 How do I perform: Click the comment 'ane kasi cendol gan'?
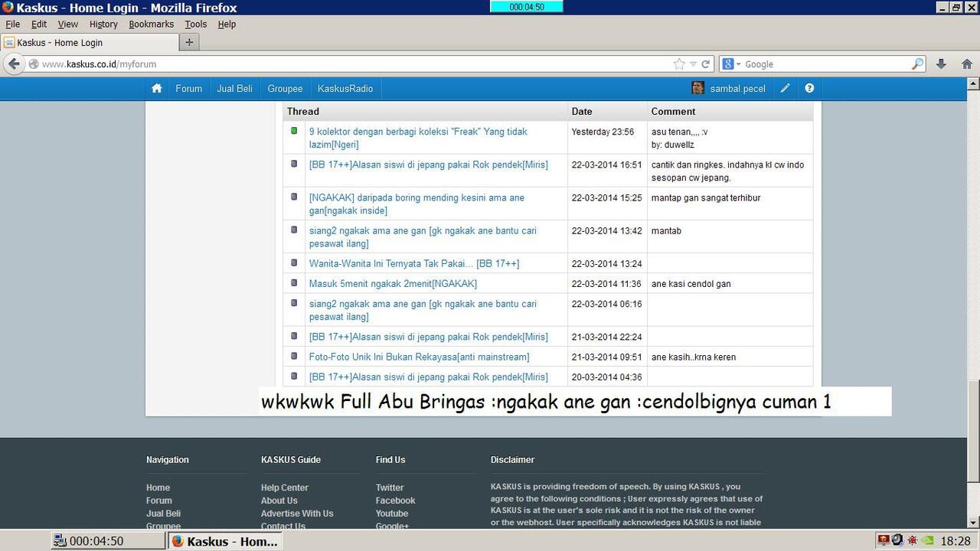[691, 283]
